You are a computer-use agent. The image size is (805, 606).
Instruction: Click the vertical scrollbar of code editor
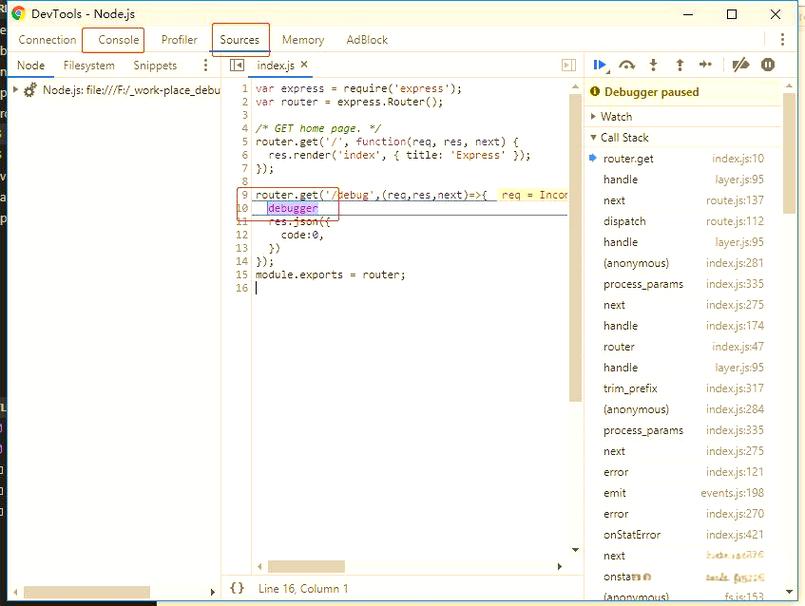tap(575, 247)
